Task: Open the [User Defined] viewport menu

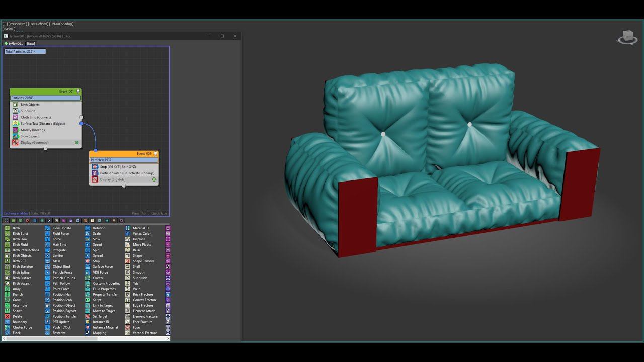Action: point(38,24)
